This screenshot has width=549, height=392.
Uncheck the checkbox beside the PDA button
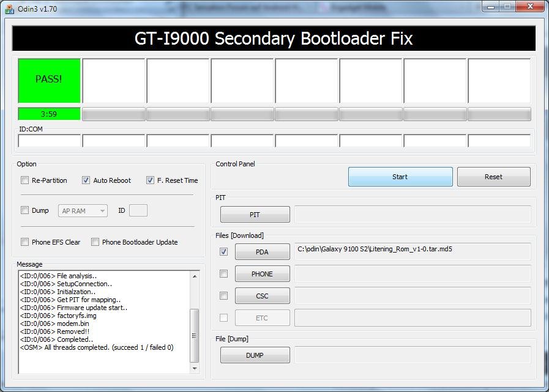[223, 251]
